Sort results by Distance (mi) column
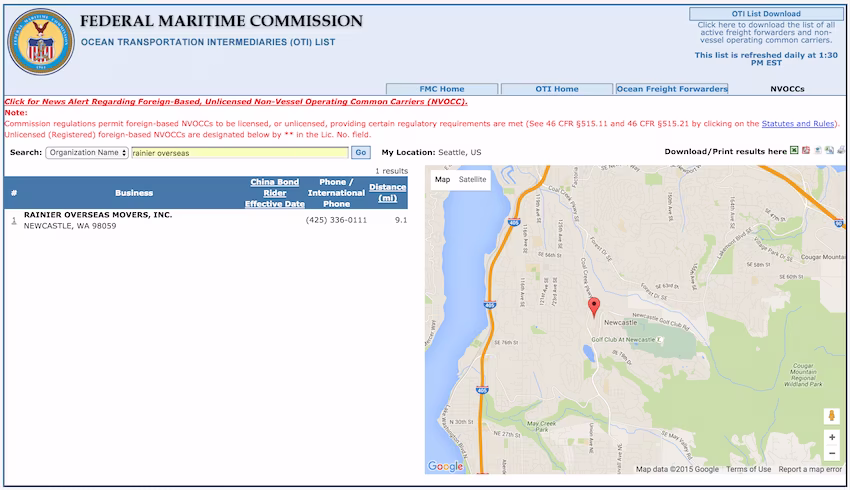This screenshot has height=490, width=850. (388, 192)
